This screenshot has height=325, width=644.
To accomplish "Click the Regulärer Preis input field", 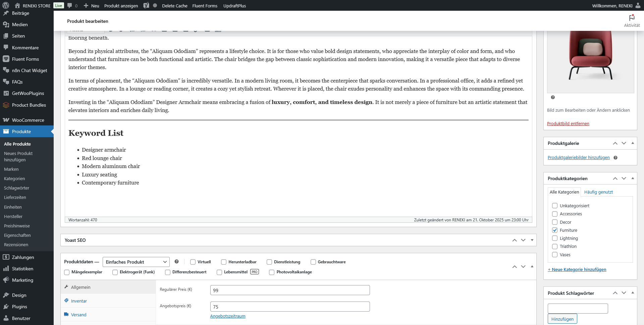I will click(290, 290).
